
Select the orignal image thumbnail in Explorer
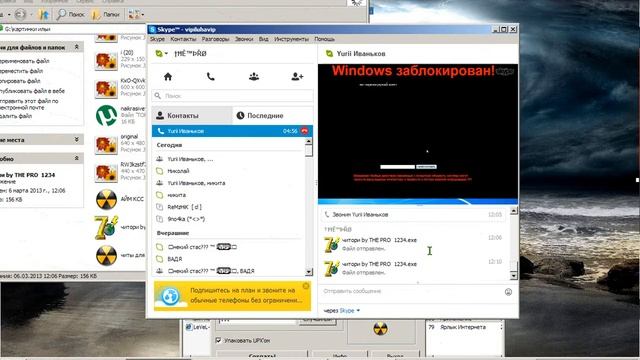pos(106,144)
